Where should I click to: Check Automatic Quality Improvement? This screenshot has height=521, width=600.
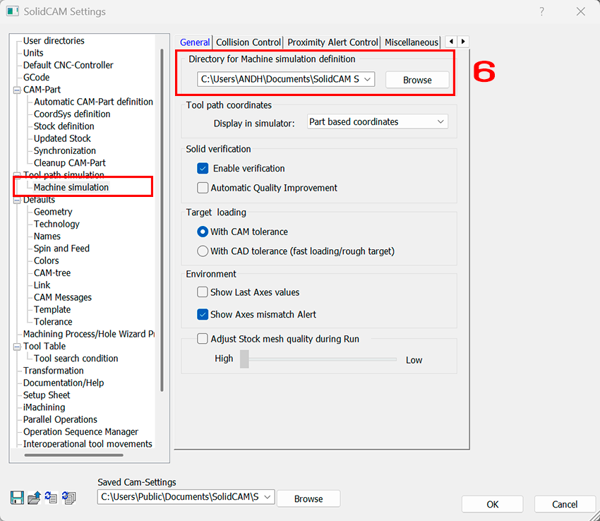click(x=202, y=188)
